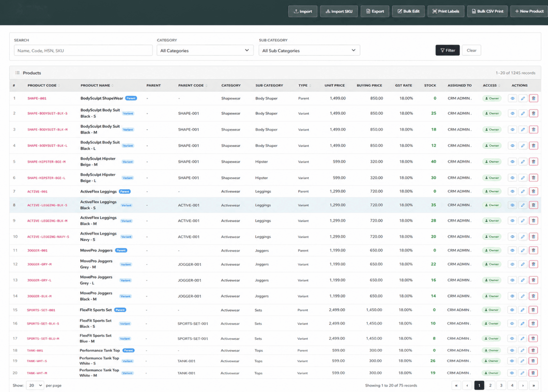Jump to last page arrow
The height and width of the screenshot is (392, 548).
coord(534,385)
